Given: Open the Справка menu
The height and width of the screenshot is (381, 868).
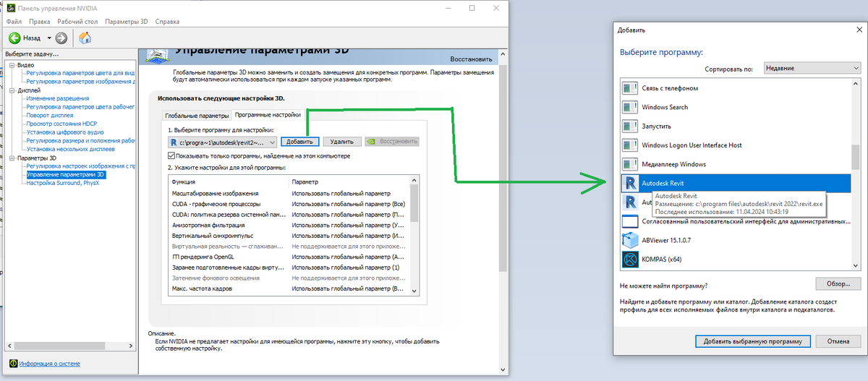Looking at the screenshot, I should [167, 22].
